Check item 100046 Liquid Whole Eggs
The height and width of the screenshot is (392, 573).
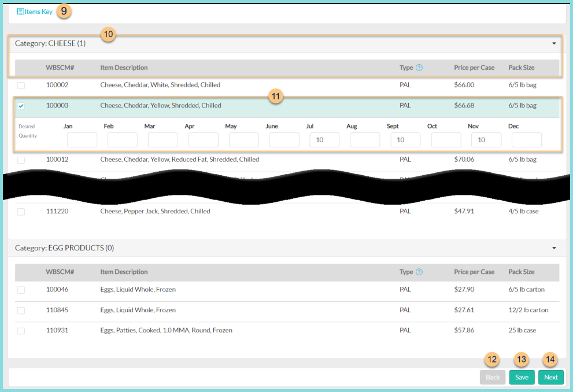pos(21,290)
